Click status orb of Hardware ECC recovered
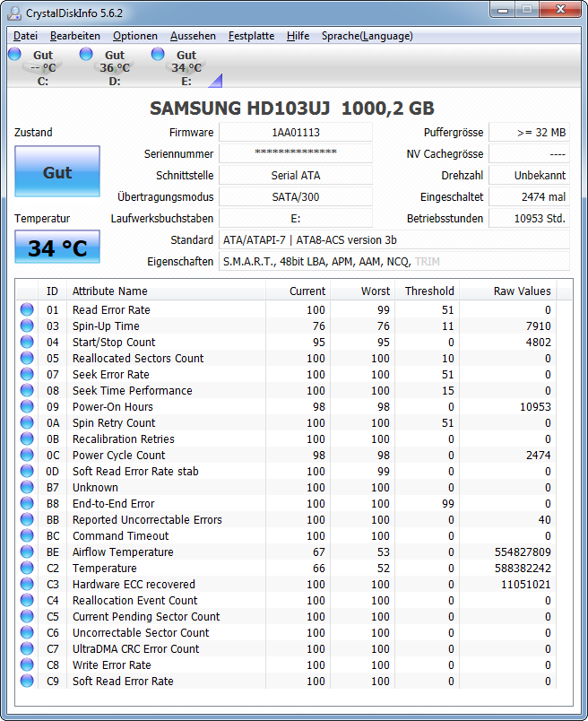This screenshot has width=588, height=721. [27, 584]
